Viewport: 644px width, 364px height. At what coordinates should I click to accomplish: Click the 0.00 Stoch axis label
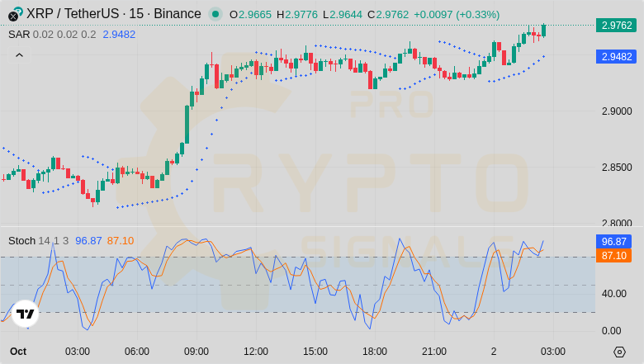click(611, 331)
